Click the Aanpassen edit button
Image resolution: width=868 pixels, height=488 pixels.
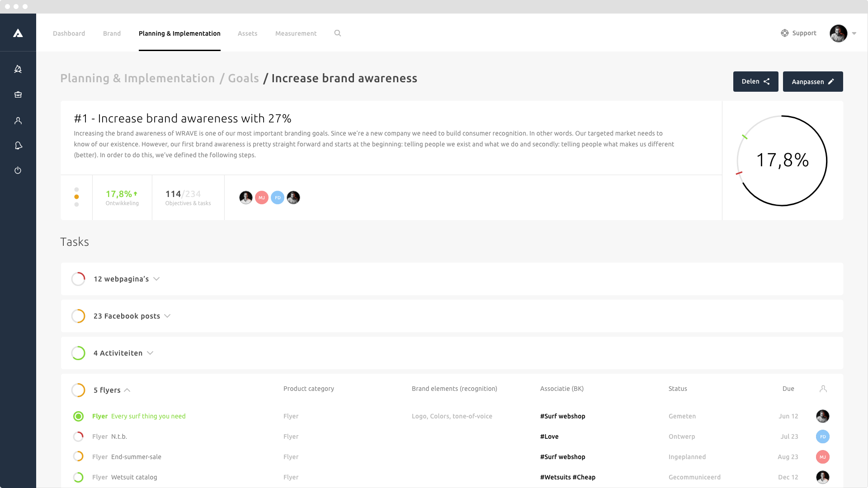click(813, 81)
